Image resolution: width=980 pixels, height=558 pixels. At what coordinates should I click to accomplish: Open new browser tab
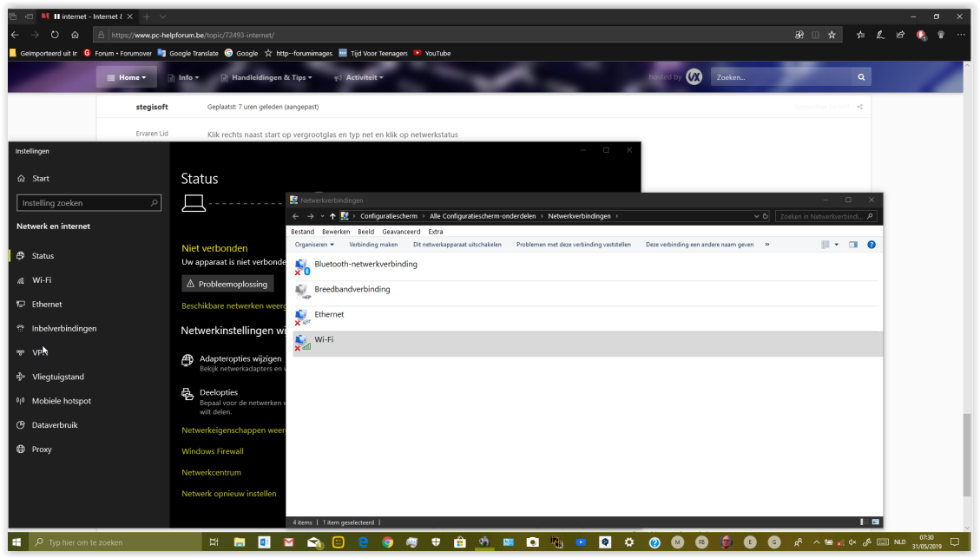[147, 16]
